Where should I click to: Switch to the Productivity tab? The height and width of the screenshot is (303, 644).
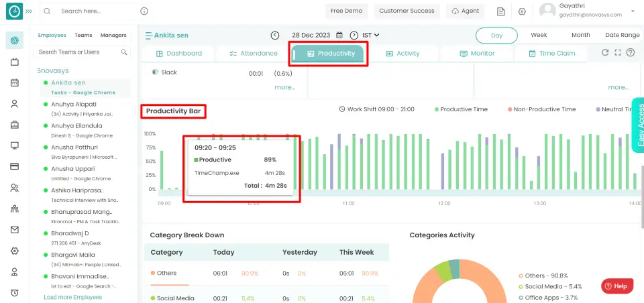[x=329, y=54]
